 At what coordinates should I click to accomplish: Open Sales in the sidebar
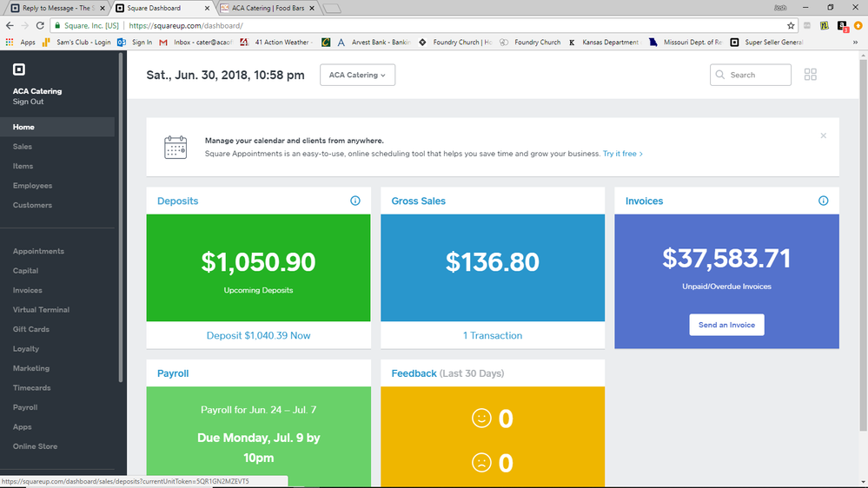tap(22, 147)
